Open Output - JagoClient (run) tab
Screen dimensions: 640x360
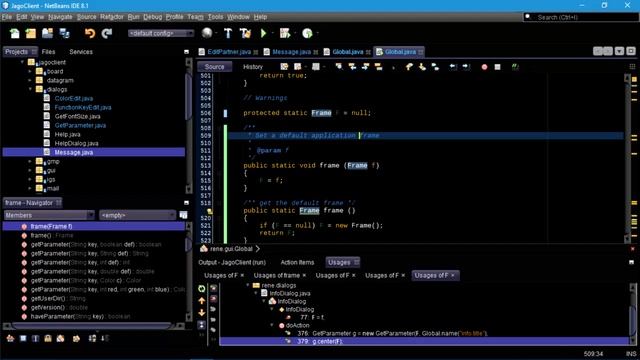[232, 262]
